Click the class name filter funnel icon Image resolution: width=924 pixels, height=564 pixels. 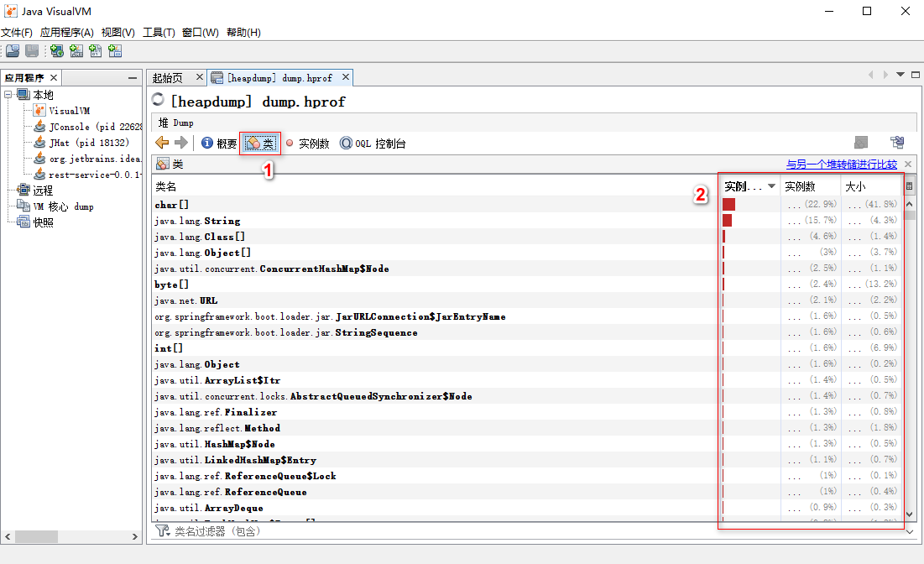click(163, 531)
